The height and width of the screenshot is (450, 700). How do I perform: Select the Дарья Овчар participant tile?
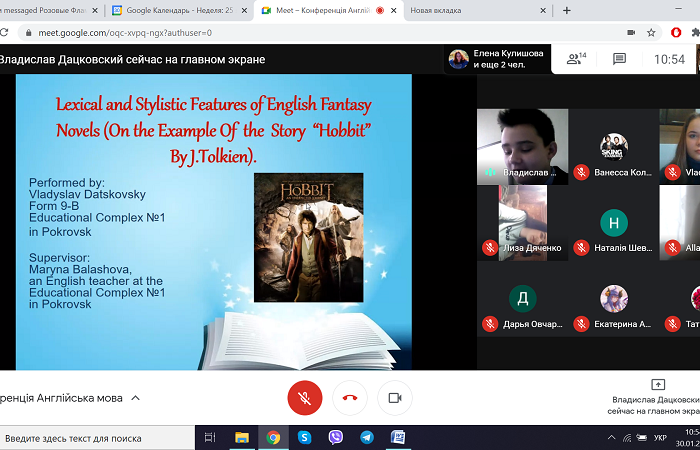(x=522, y=309)
